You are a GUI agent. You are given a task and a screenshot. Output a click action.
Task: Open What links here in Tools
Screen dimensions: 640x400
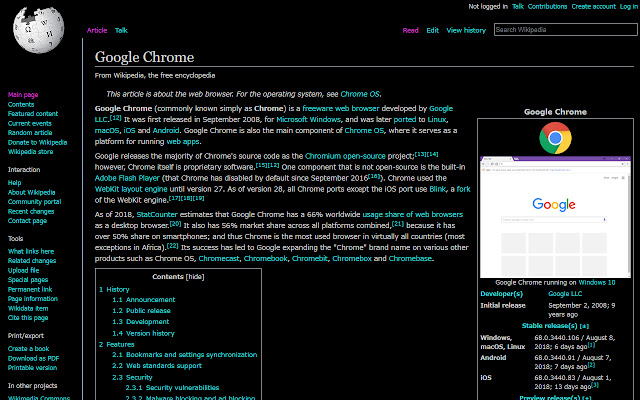[x=33, y=251]
